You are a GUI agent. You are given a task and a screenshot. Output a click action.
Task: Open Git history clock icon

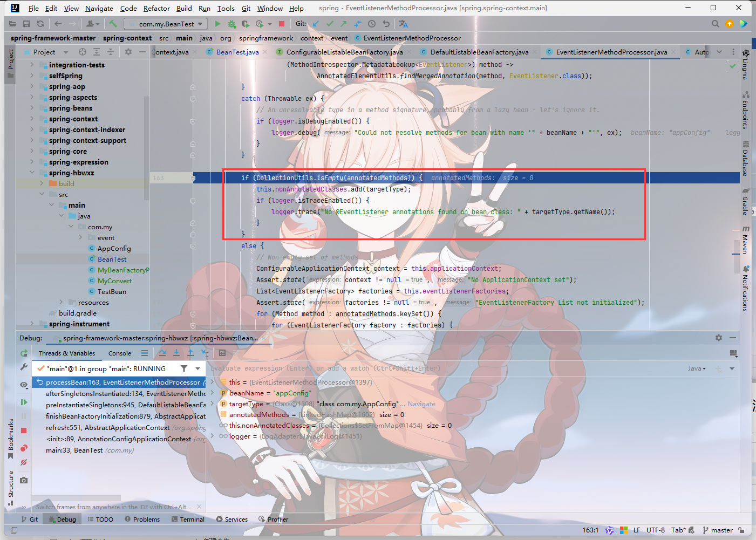pos(372,24)
